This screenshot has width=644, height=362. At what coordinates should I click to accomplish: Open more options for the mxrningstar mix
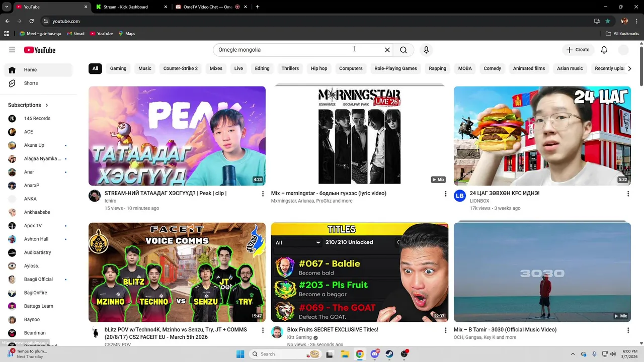pos(445,194)
